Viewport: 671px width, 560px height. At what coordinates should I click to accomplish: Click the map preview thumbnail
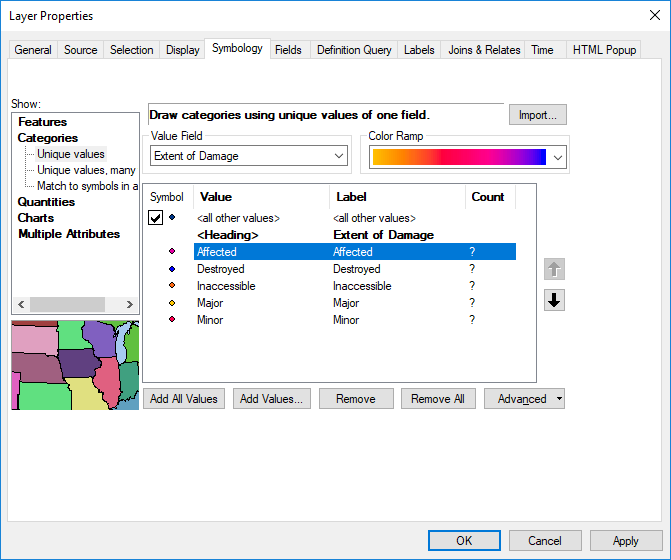coord(75,365)
